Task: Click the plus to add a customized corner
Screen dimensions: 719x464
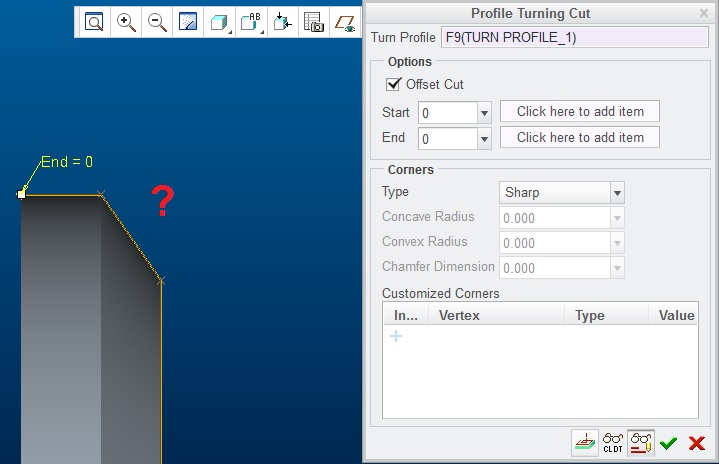Action: coord(396,337)
